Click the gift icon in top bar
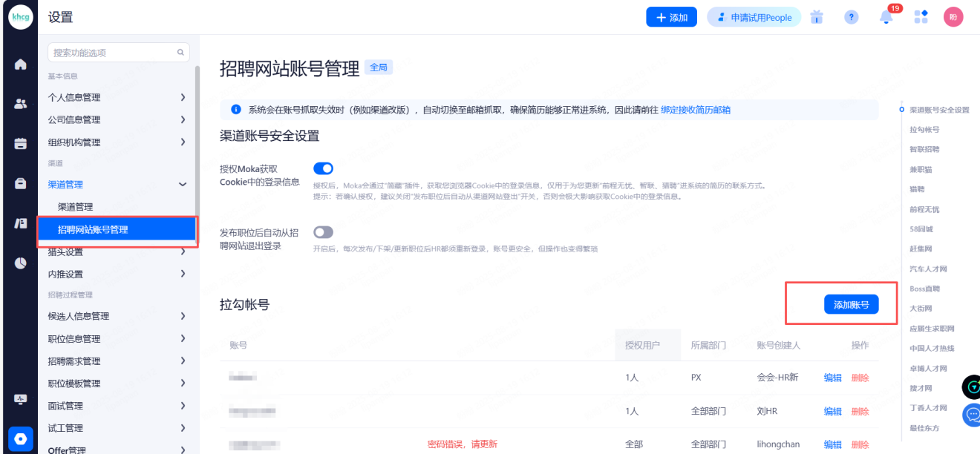980x454 pixels. coord(817,17)
